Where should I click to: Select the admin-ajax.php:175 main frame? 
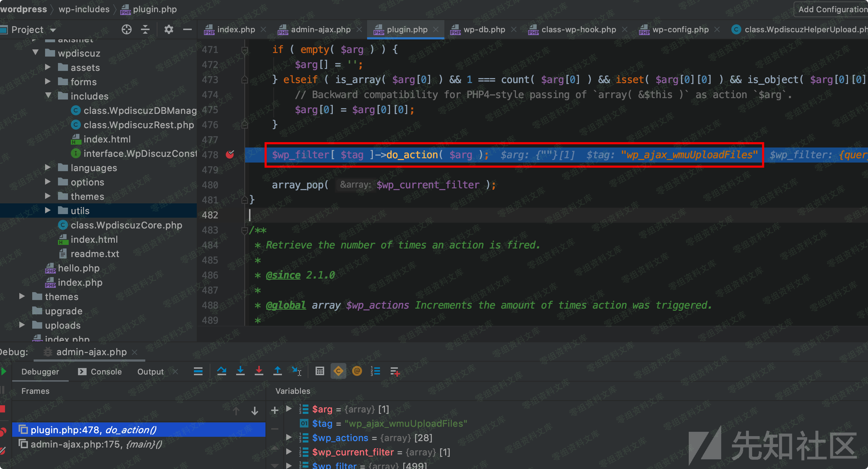coord(96,444)
